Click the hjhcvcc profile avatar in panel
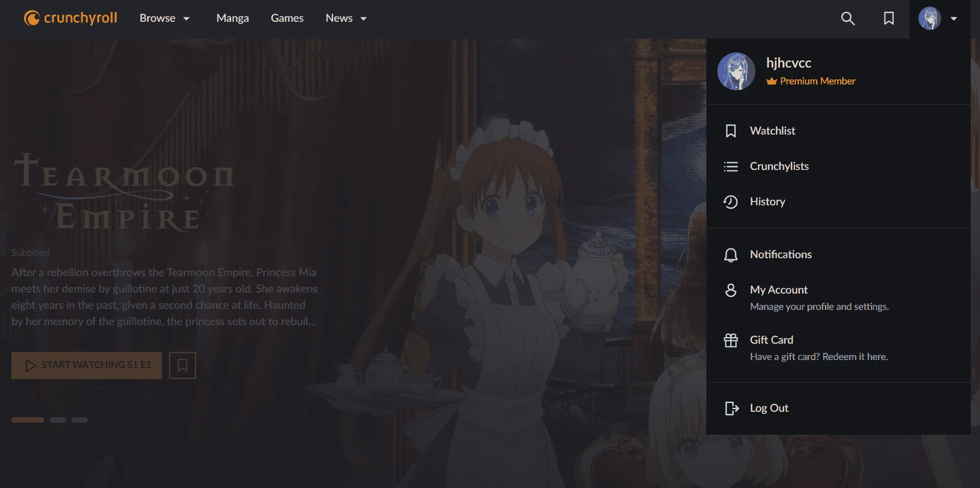 (x=736, y=71)
